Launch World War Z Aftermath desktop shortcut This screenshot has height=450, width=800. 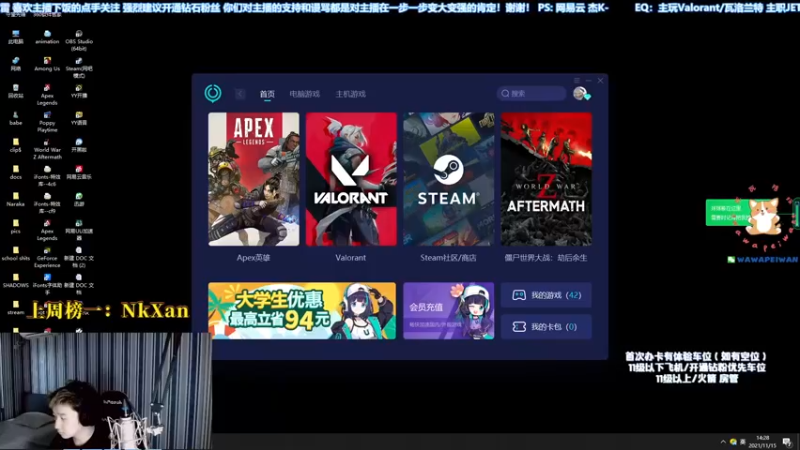[47, 149]
